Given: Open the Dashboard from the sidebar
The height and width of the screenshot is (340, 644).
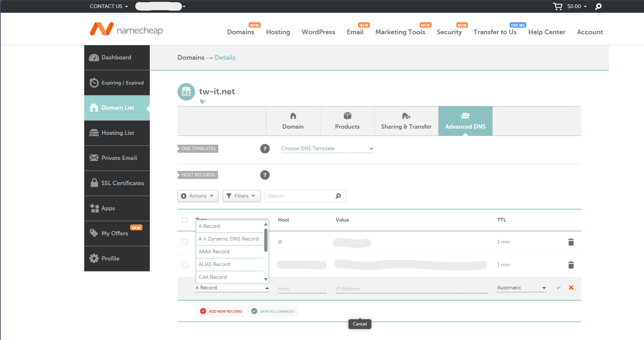Looking at the screenshot, I should pos(116,57).
